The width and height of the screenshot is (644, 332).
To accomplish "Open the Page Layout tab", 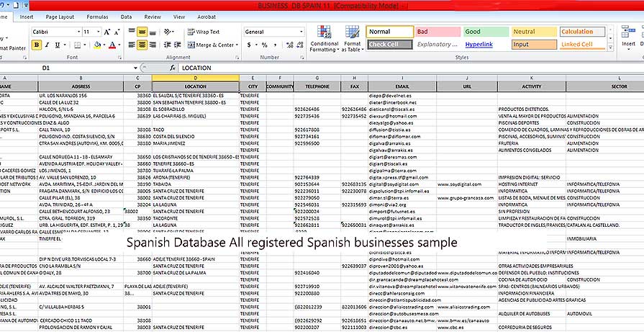I will coord(60,17).
